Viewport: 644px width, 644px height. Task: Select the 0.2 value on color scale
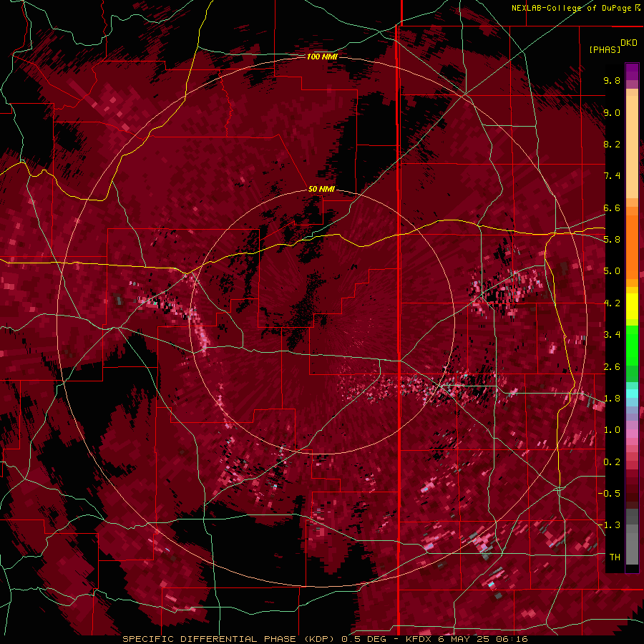[612, 462]
